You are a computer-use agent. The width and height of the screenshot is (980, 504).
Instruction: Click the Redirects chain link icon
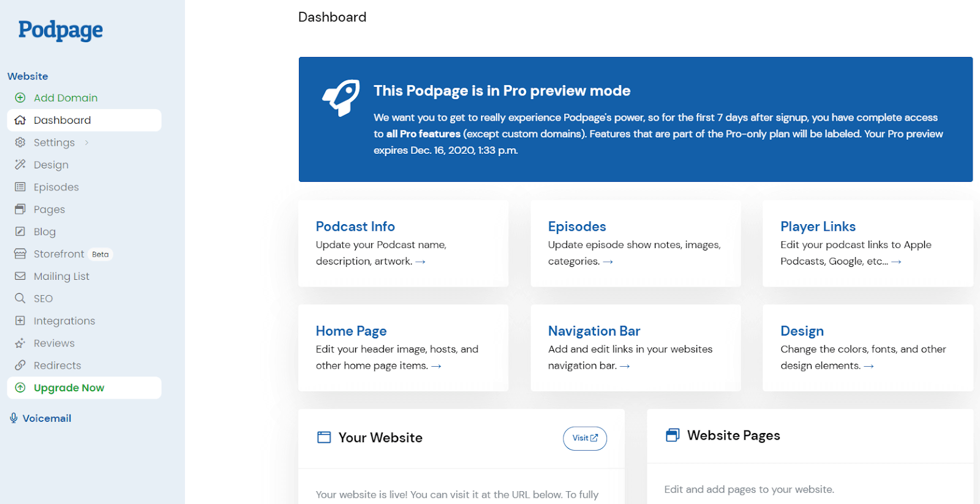[20, 366]
